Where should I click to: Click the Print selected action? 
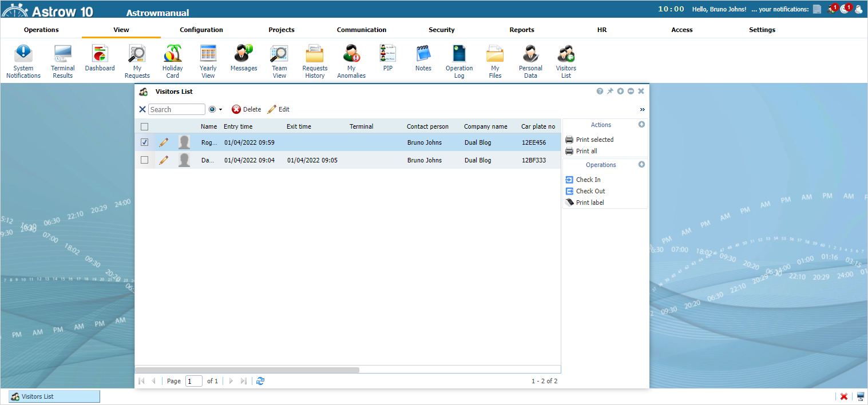tap(594, 140)
